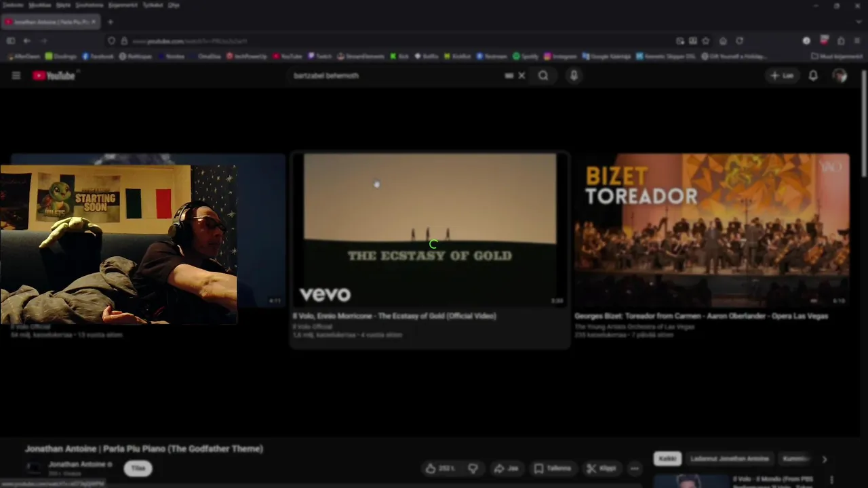Click Jonathan Antoine channel avatar
The height and width of the screenshot is (488, 868).
click(x=33, y=468)
